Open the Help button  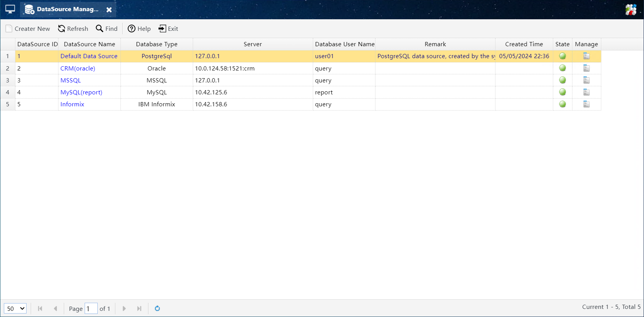pyautogui.click(x=139, y=29)
